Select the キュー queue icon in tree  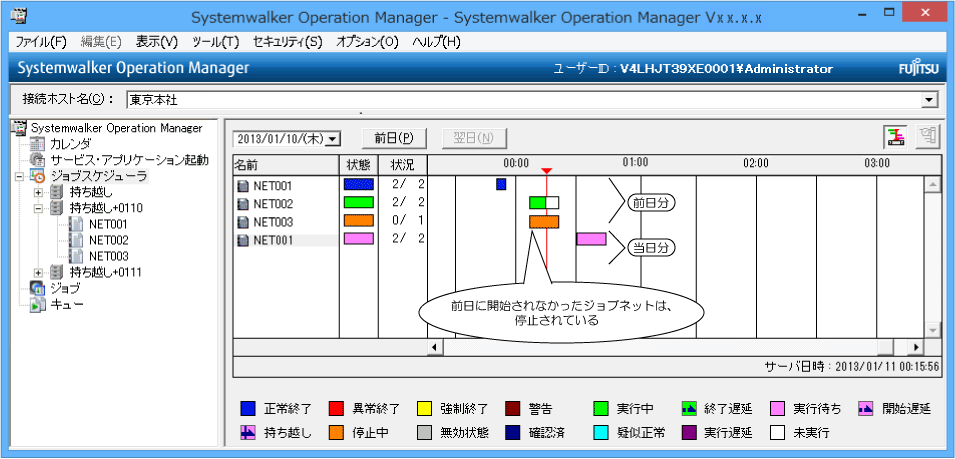[x=38, y=304]
